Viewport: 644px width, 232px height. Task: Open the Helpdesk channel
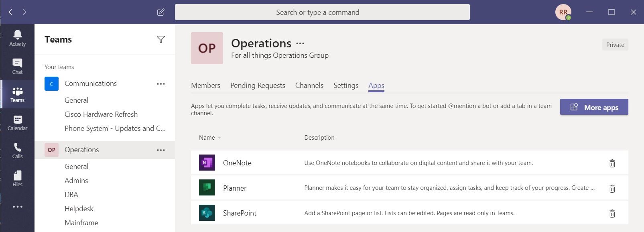point(79,209)
